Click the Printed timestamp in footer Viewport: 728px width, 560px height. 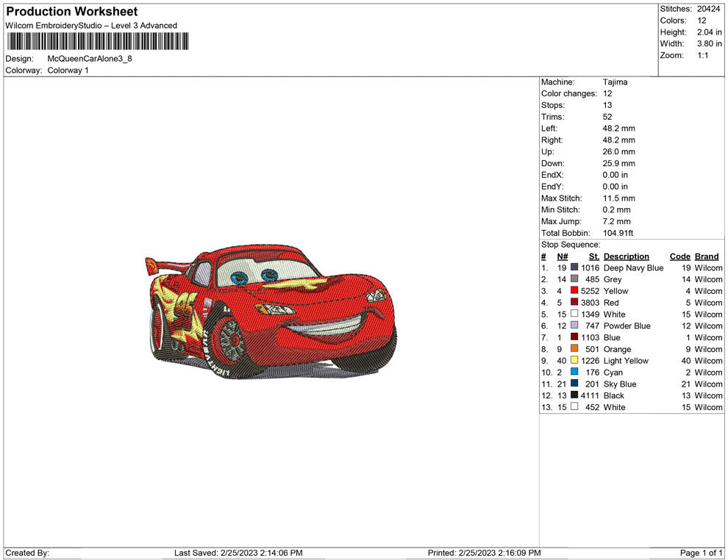pos(485,553)
